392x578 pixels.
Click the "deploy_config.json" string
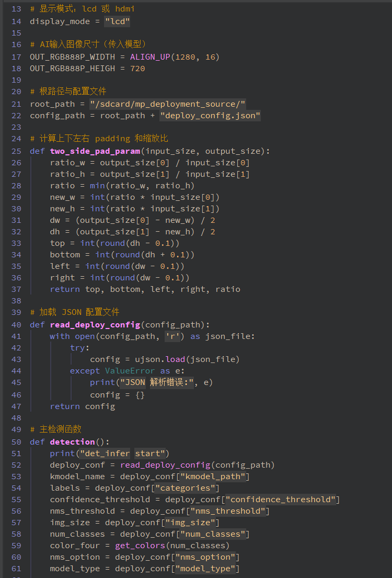click(210, 116)
